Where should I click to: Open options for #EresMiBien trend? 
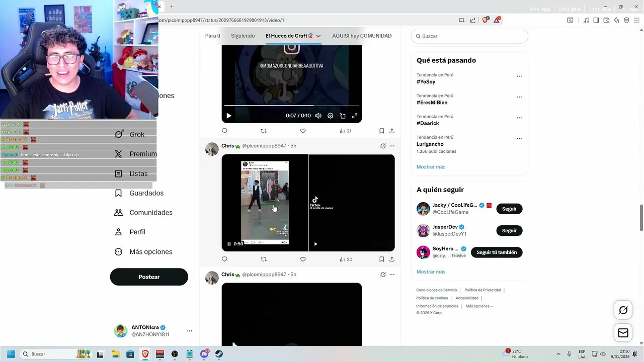point(519,97)
